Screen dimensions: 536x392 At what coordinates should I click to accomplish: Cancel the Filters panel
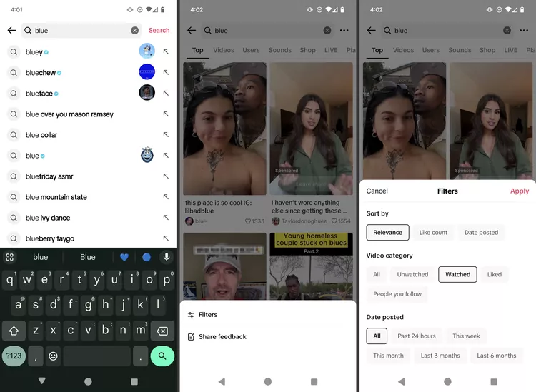(377, 191)
